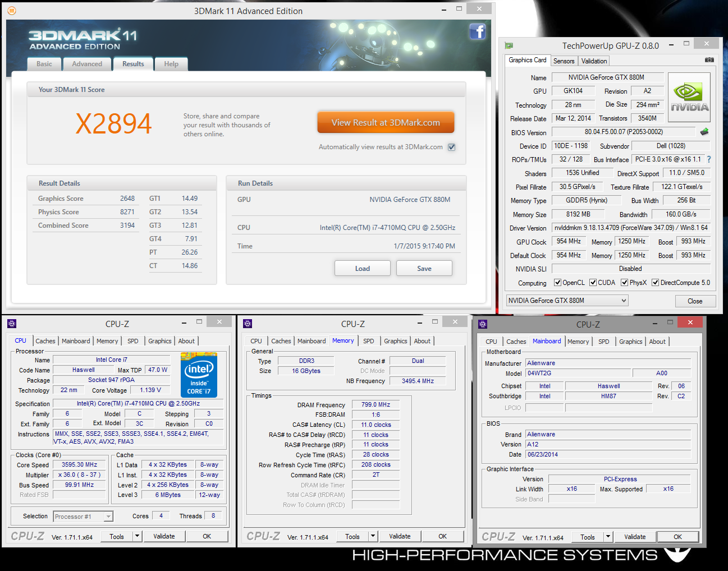Toggle automatically view results checkbox

[452, 147]
